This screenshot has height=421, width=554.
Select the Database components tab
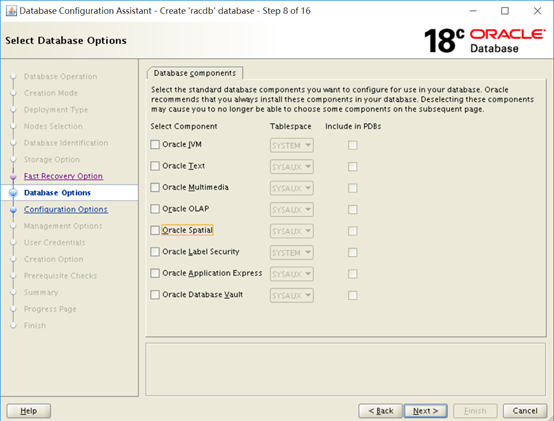coord(195,73)
